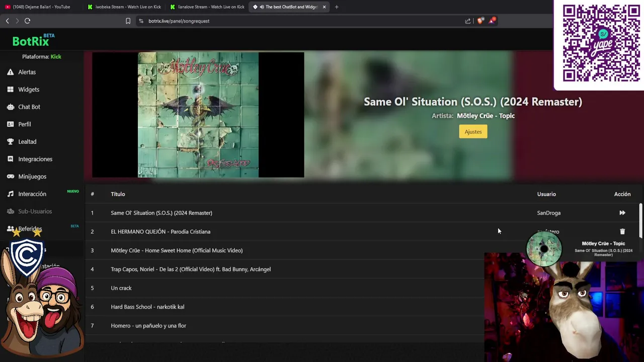Click the site information icon beside URL

pos(141,21)
